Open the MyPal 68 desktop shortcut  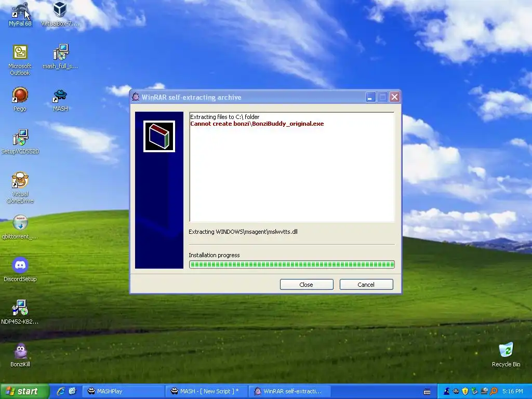(x=20, y=14)
